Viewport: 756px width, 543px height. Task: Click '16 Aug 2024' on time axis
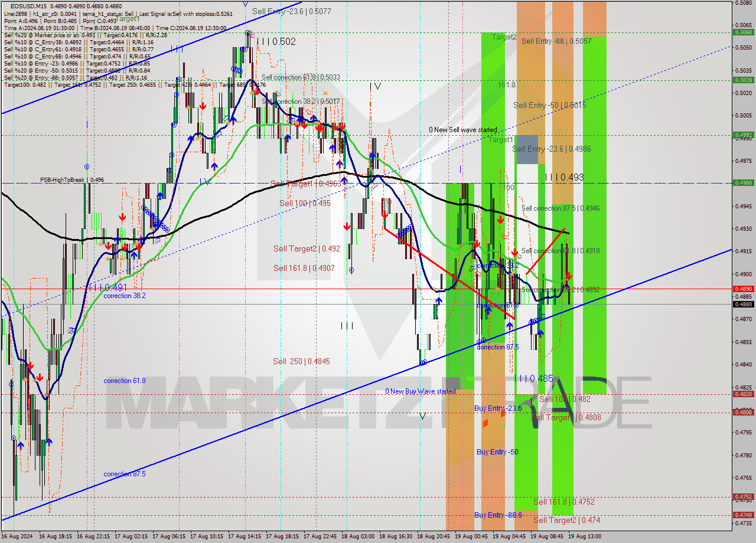(x=17, y=537)
